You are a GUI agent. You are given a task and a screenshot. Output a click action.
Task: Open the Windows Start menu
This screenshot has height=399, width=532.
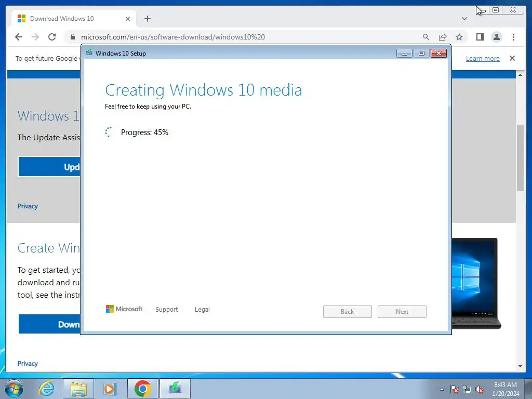(x=14, y=389)
